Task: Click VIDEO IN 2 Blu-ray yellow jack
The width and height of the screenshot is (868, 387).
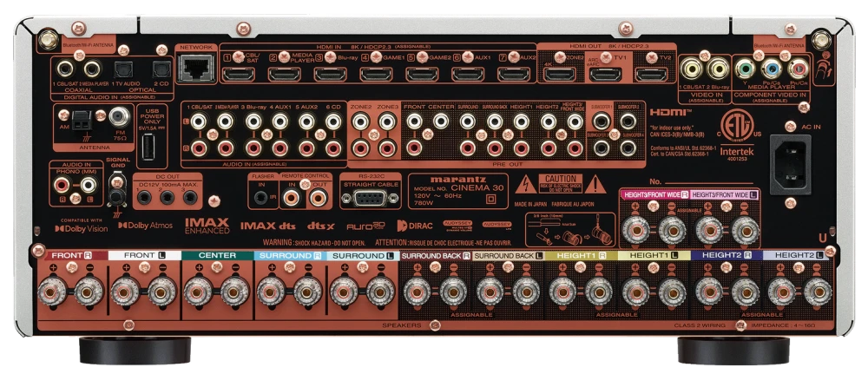Action: coord(718,69)
